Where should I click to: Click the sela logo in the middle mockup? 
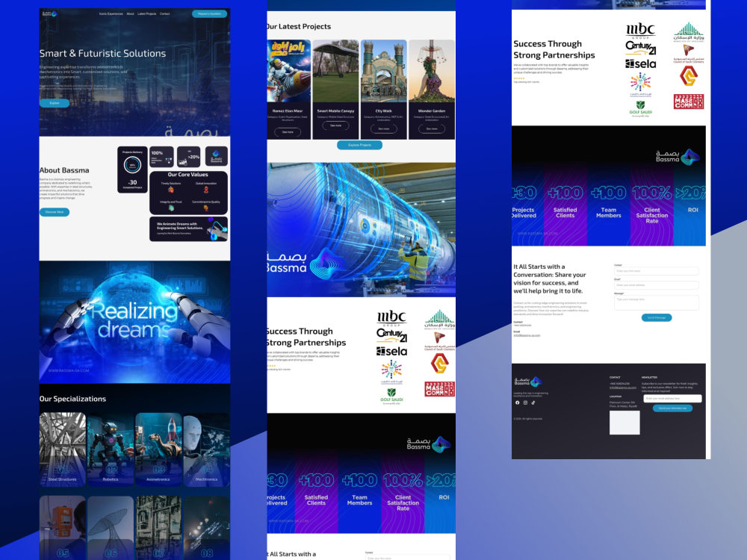pyautogui.click(x=391, y=352)
